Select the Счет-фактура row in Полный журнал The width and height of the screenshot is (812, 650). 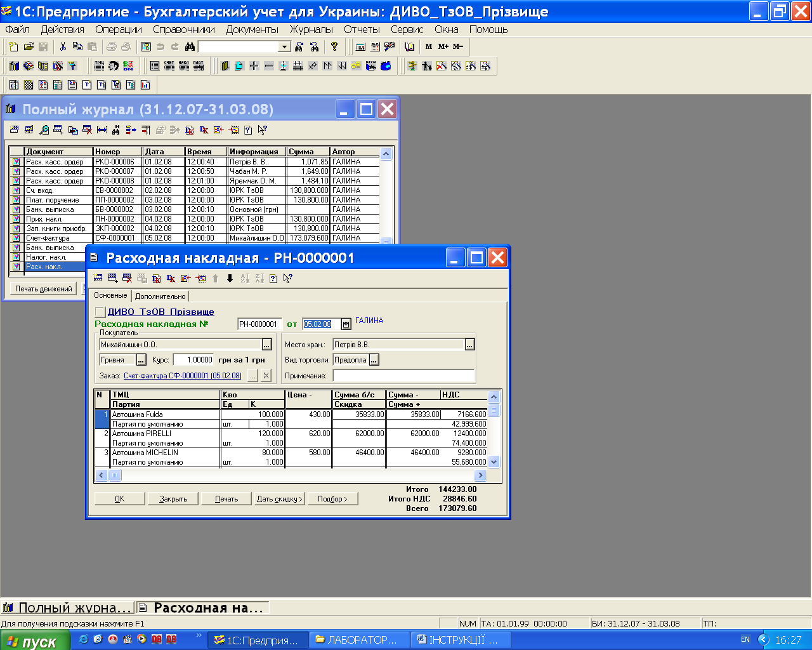coord(195,238)
